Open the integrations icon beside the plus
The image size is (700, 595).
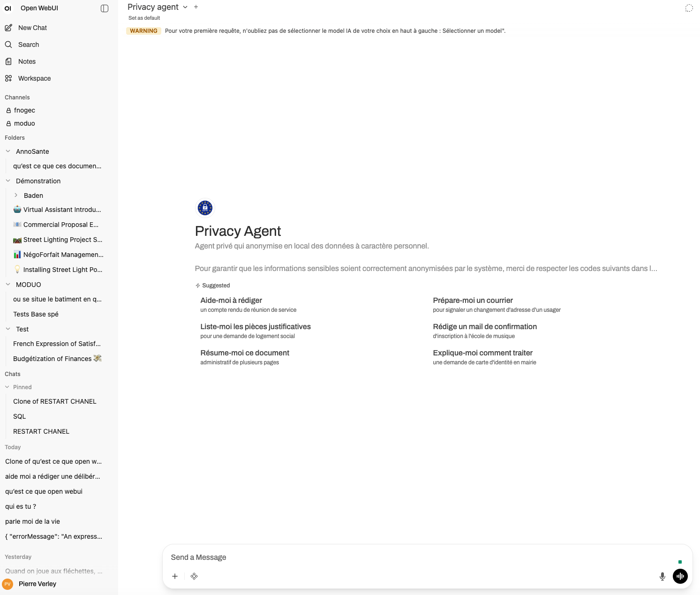click(194, 576)
